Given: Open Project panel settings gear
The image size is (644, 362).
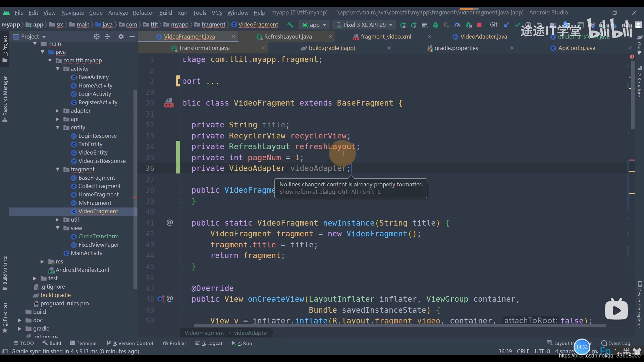Looking at the screenshot, I should tap(121, 37).
